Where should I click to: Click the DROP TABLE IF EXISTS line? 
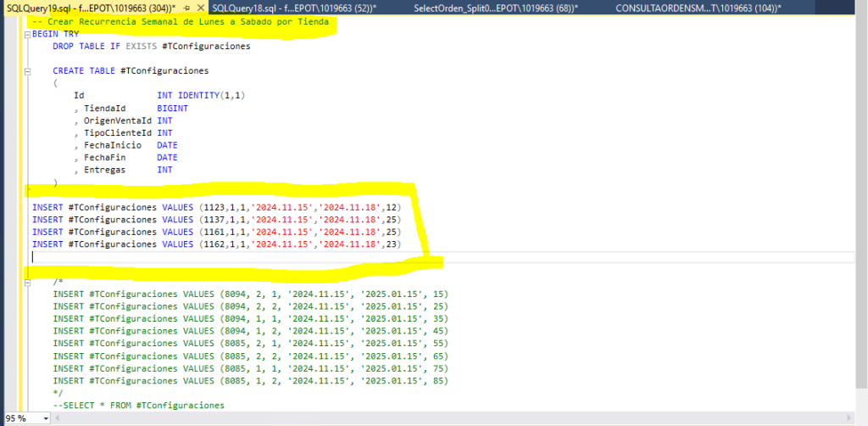pyautogui.click(x=152, y=47)
